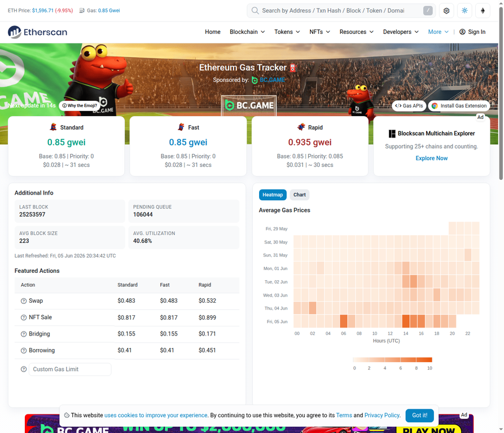Click Install Gas Extension
Viewport: 504px width, 433px height.
click(459, 106)
